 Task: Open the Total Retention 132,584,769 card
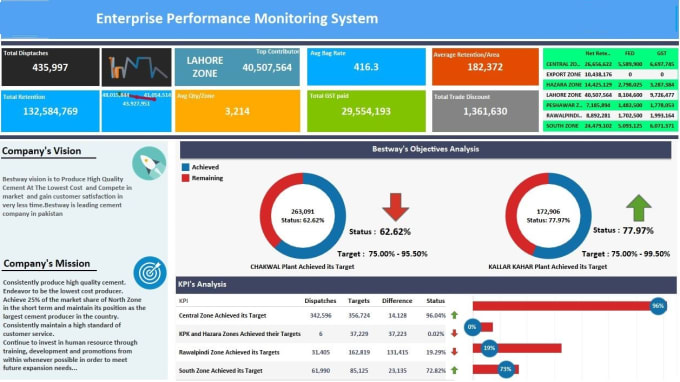click(50, 111)
